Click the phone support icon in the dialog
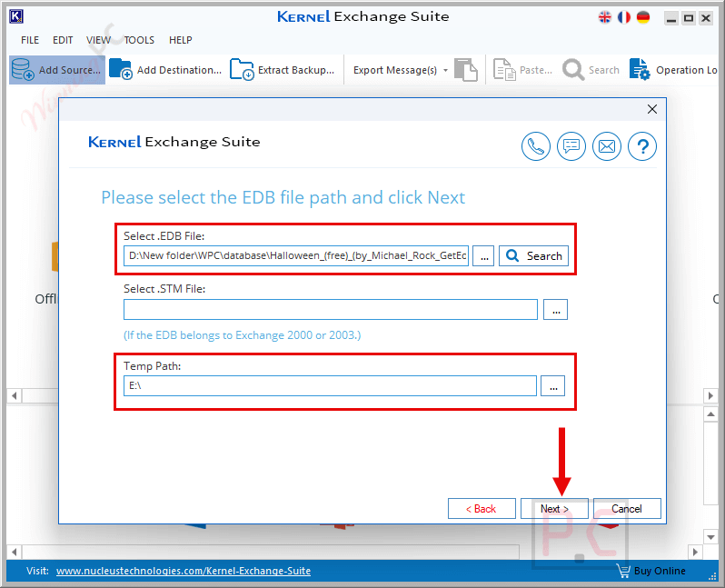 point(536,146)
